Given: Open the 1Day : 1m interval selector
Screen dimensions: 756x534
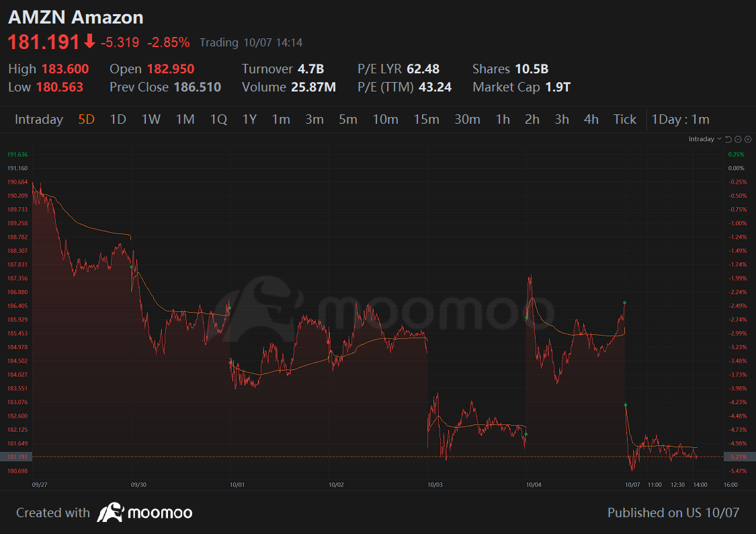Looking at the screenshot, I should click(680, 119).
